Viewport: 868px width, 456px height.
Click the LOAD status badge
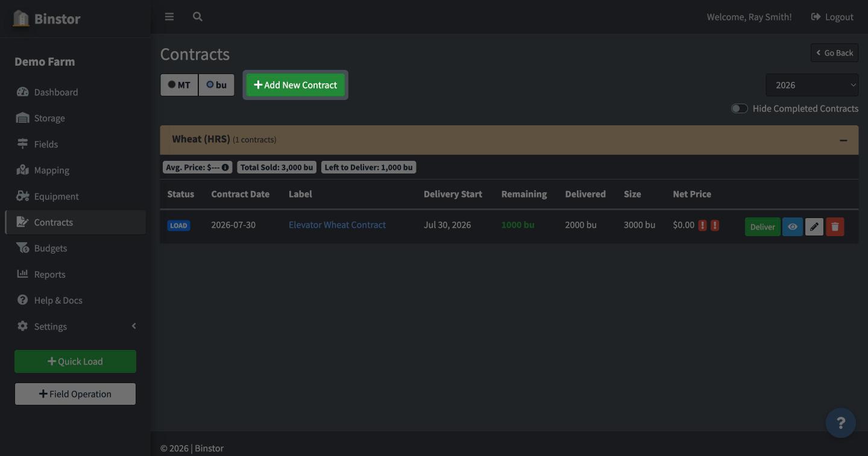(x=179, y=225)
